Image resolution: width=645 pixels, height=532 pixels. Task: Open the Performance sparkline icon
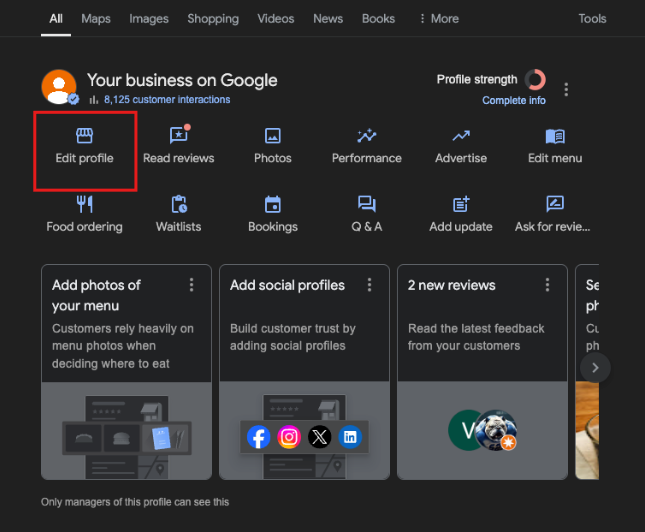pos(367,135)
